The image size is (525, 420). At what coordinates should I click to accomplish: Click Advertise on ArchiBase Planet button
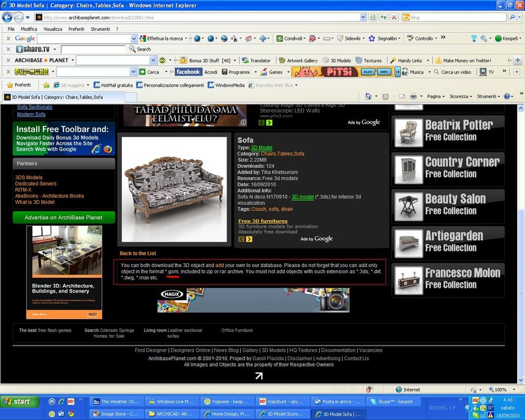(x=64, y=218)
